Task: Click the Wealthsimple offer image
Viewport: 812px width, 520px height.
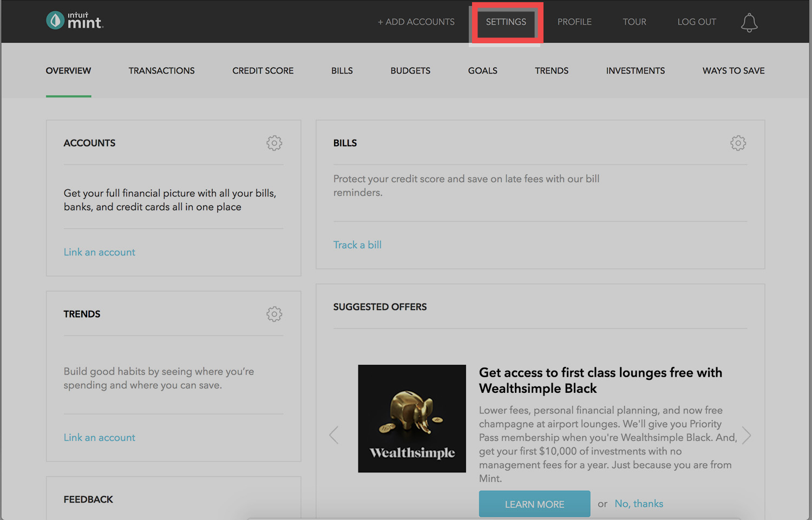Action: point(412,418)
